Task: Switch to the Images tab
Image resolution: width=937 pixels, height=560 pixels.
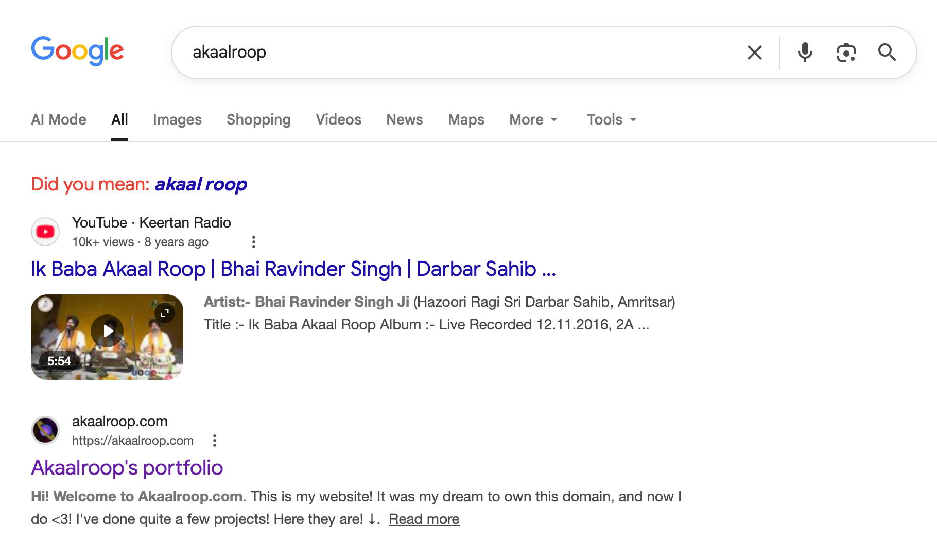Action: tap(177, 119)
